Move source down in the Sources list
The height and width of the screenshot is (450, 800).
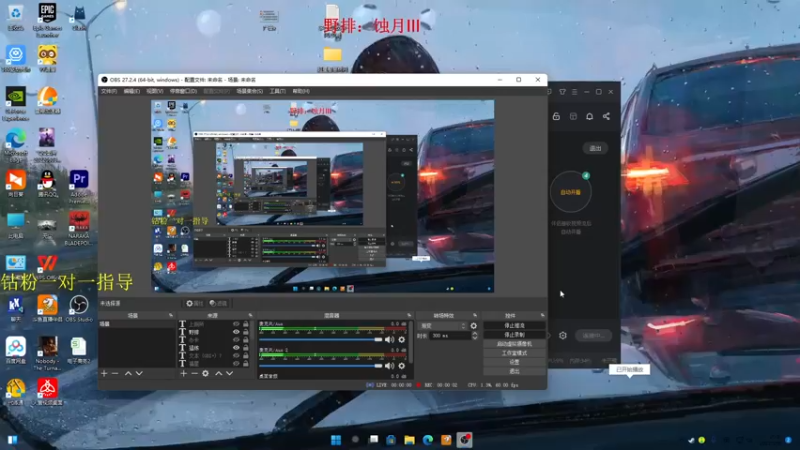pyautogui.click(x=230, y=373)
